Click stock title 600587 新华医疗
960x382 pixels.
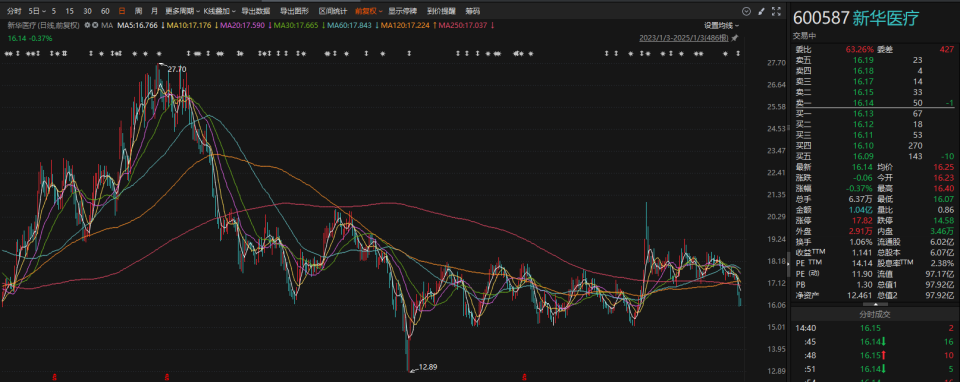(x=857, y=18)
